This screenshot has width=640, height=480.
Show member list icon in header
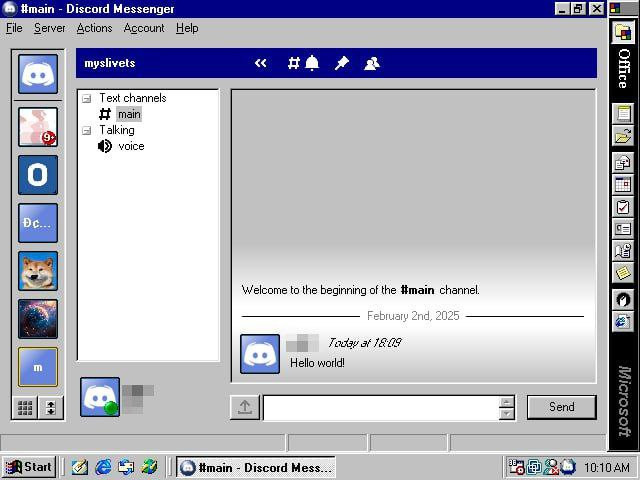[x=371, y=63]
